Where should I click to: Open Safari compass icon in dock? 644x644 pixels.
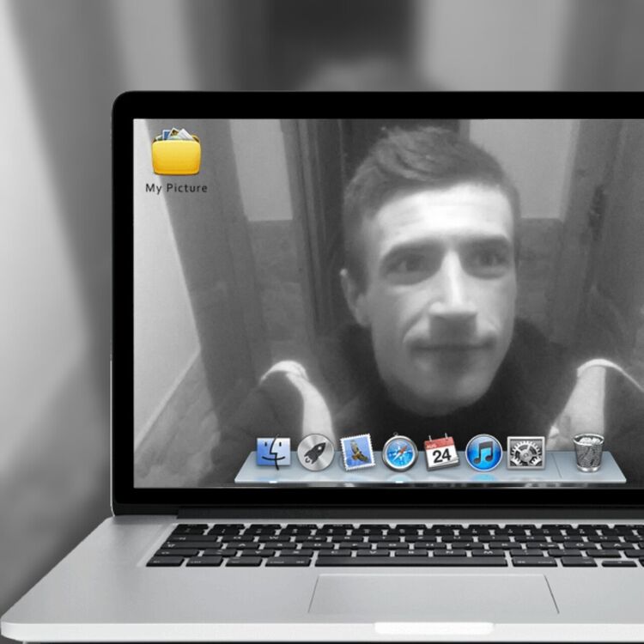399,453
